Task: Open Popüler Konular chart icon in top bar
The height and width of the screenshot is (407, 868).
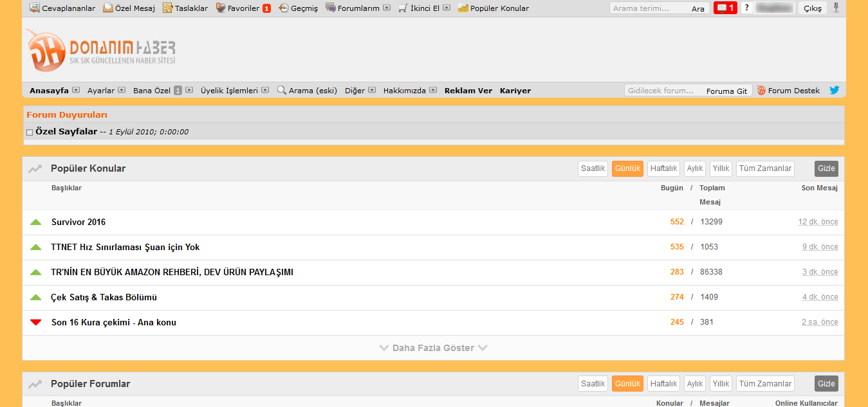Action: 463,8
